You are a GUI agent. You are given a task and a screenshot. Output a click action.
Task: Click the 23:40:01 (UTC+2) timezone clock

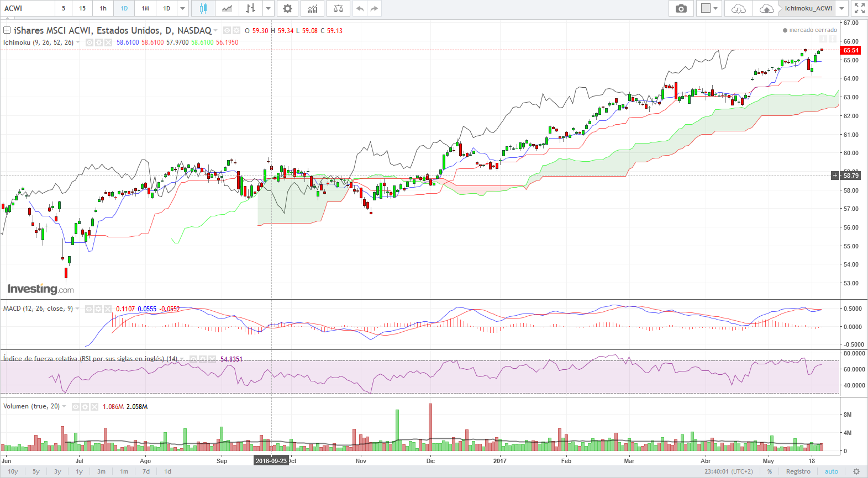pyautogui.click(x=728, y=471)
